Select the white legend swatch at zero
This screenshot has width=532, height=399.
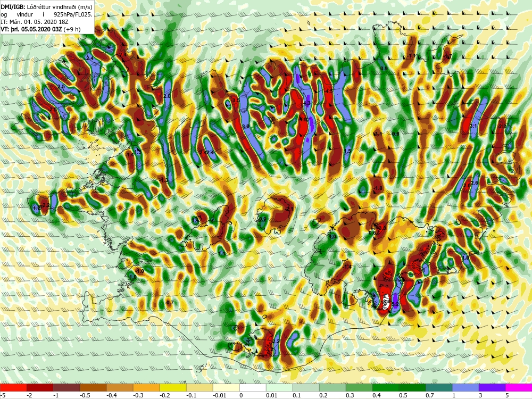pyautogui.click(x=253, y=387)
